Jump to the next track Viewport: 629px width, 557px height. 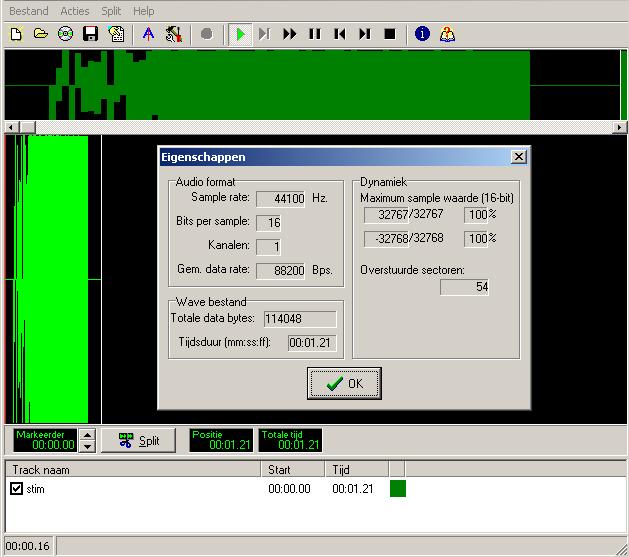(365, 34)
